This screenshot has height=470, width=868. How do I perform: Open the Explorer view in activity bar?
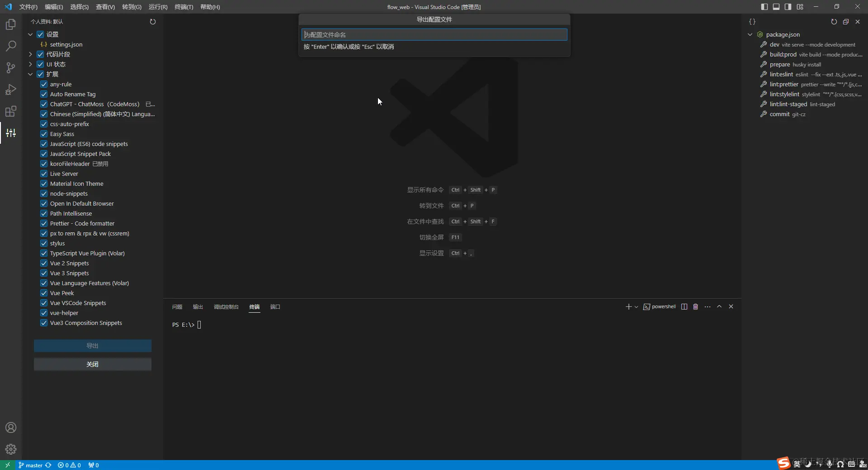point(11,24)
